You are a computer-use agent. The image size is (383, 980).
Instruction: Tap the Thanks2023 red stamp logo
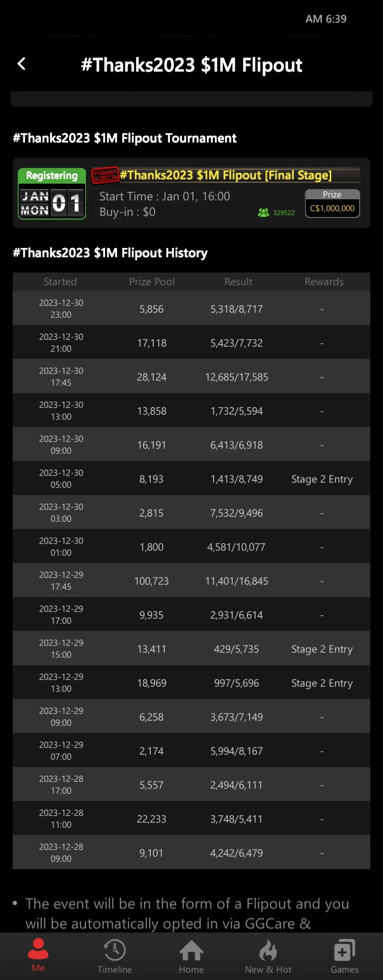coord(105,175)
